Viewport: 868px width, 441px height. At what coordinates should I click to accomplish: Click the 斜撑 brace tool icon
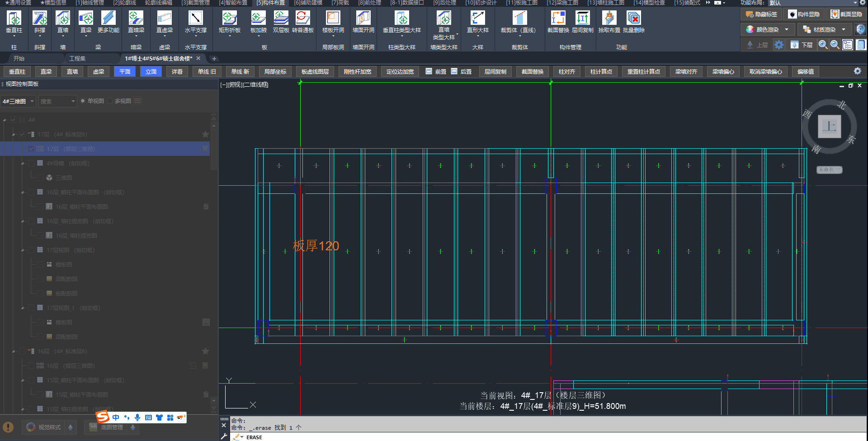point(40,19)
